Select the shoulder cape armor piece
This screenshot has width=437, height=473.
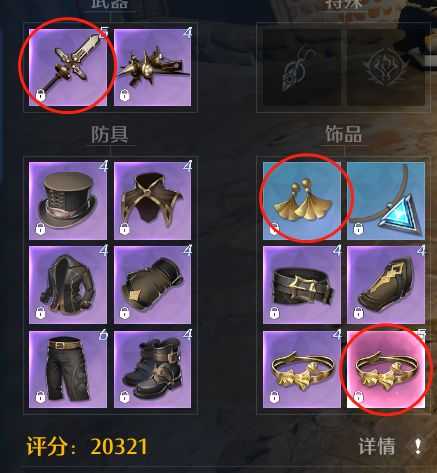tap(153, 201)
